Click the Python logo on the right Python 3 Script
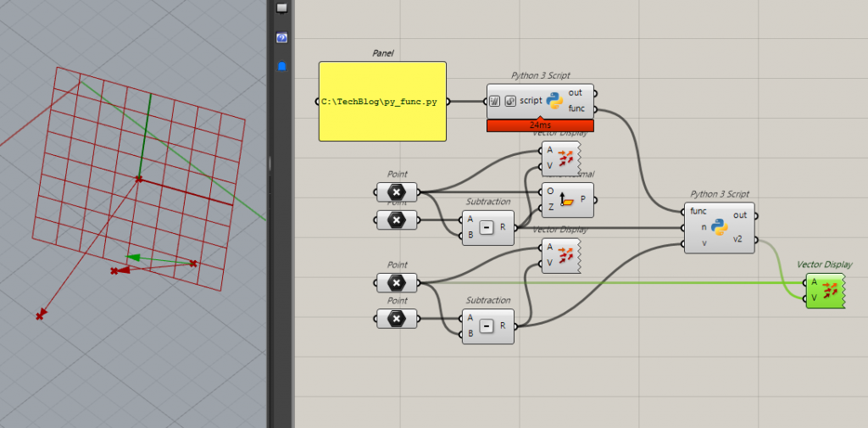The image size is (868, 428). tap(720, 228)
